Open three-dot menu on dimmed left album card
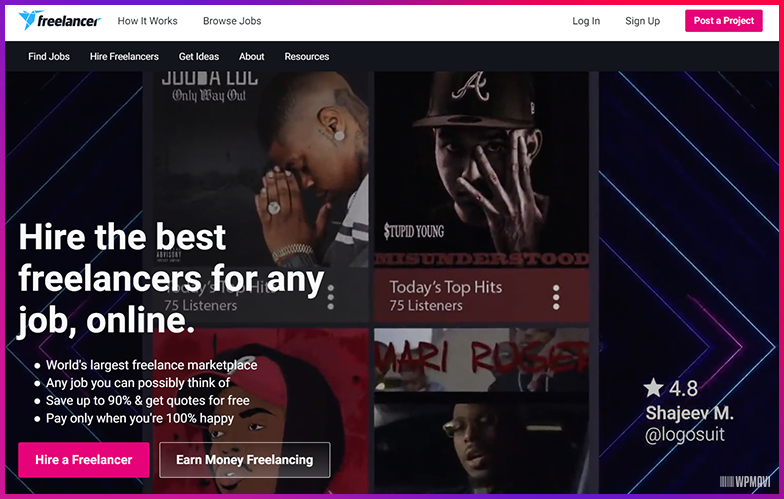 tap(330, 298)
